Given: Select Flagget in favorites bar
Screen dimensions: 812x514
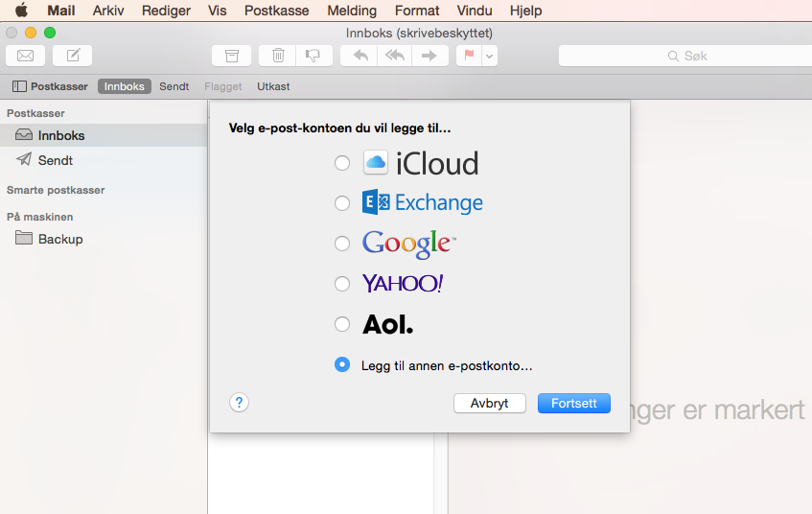Looking at the screenshot, I should click(x=223, y=86).
